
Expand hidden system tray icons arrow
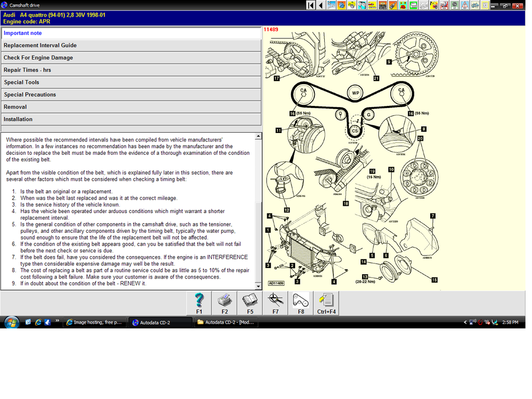pyautogui.click(x=465, y=322)
